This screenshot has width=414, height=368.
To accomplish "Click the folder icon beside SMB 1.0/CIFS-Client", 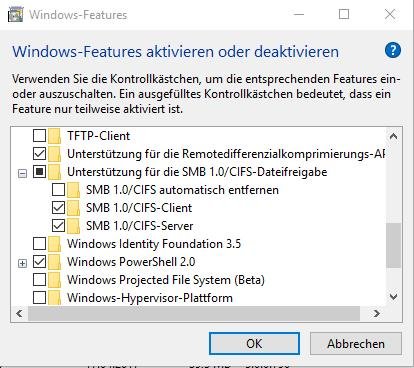I will (73, 208).
